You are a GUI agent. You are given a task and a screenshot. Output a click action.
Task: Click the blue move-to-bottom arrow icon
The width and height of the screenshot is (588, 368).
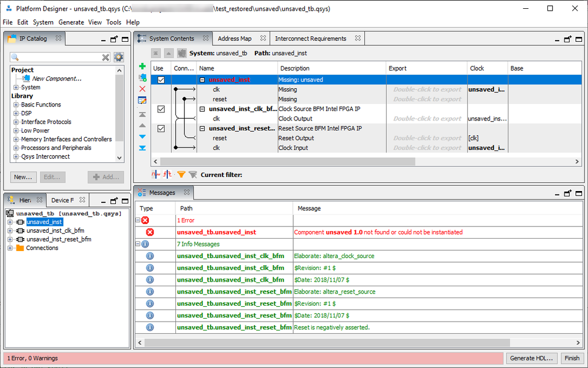click(142, 148)
